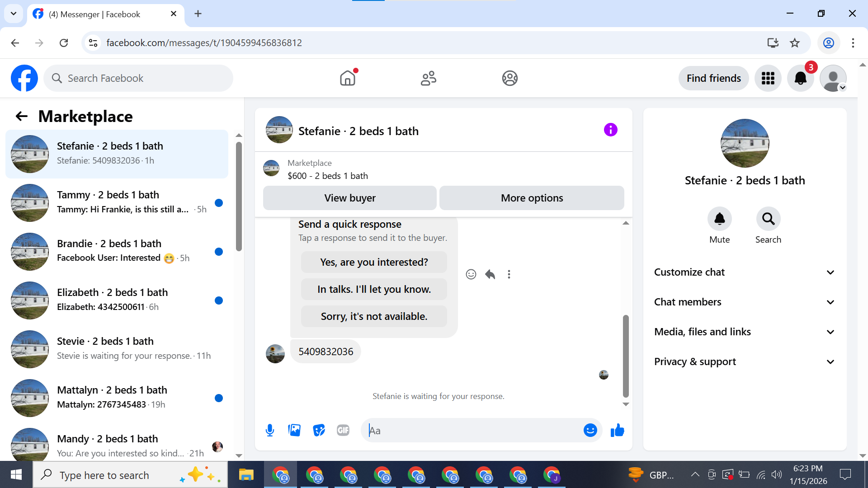Reply to message using arrow icon
Screen dimensions: 868x488
[490, 274]
